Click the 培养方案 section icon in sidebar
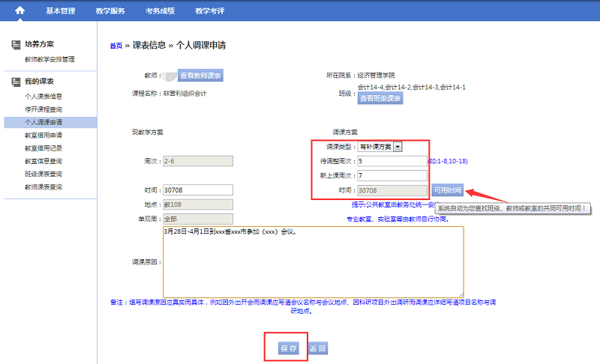 (x=15, y=45)
